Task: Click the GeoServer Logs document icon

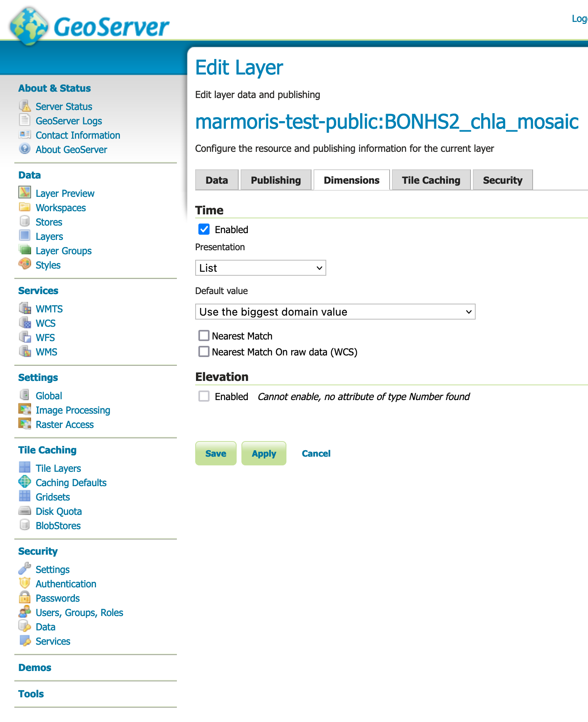Action: pyautogui.click(x=25, y=120)
